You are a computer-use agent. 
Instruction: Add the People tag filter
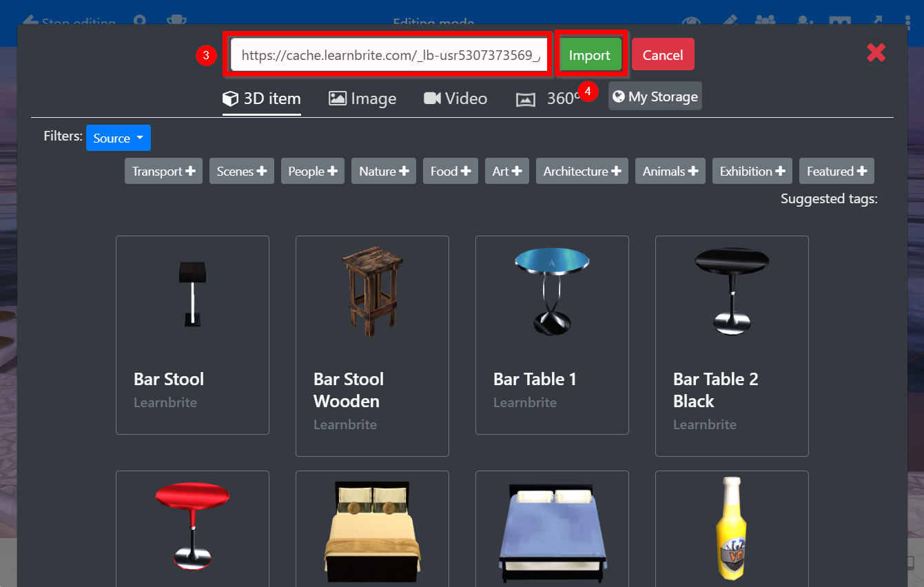(312, 171)
